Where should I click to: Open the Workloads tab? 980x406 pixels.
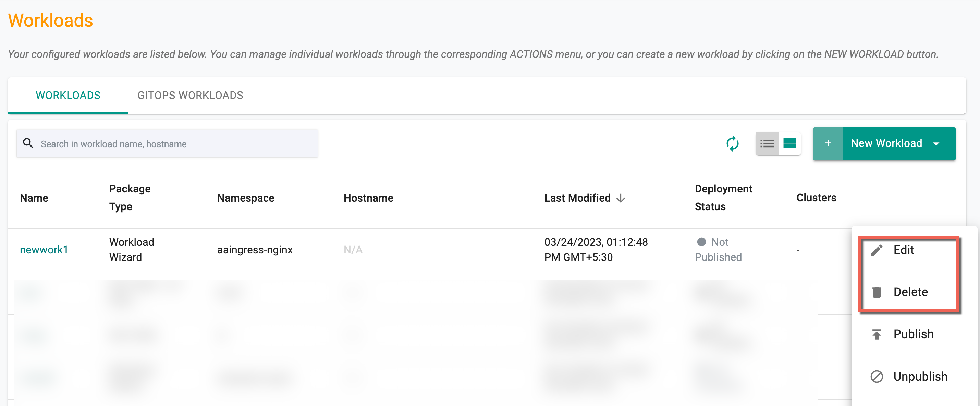point(68,96)
